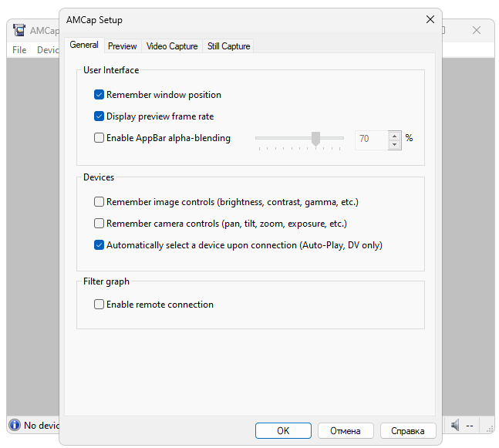Click the resize grip in the AMCap status bar
499x448 pixels.
[490, 429]
